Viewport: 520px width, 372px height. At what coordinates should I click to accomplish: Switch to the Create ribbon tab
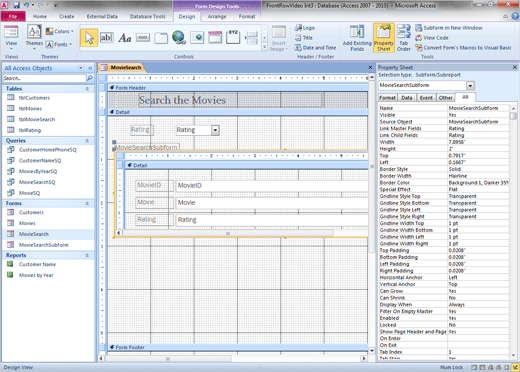[67, 16]
